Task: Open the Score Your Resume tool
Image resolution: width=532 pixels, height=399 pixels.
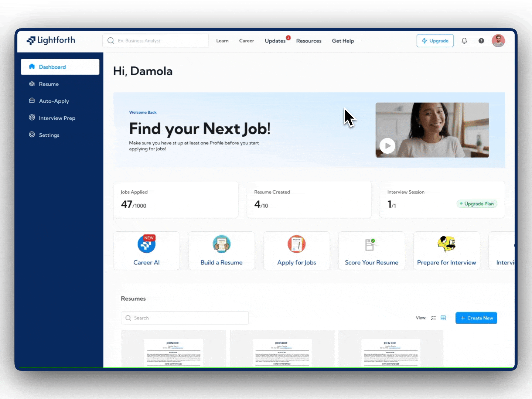Action: (x=371, y=250)
